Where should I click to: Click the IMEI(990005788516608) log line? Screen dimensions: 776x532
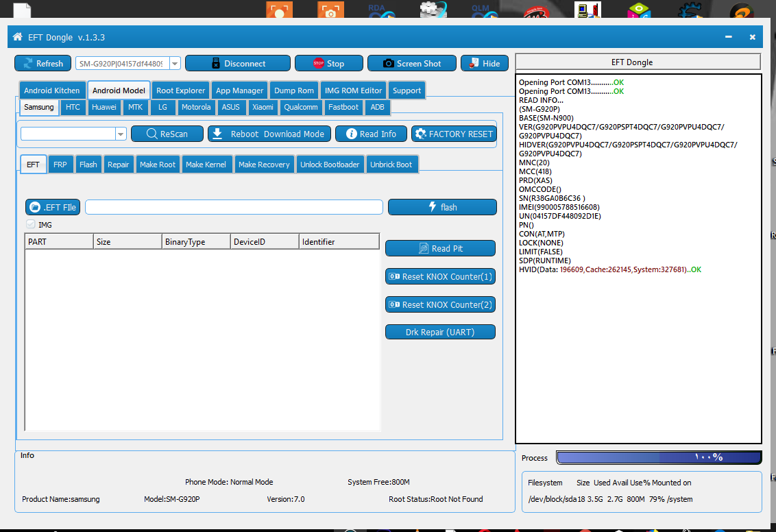point(559,207)
